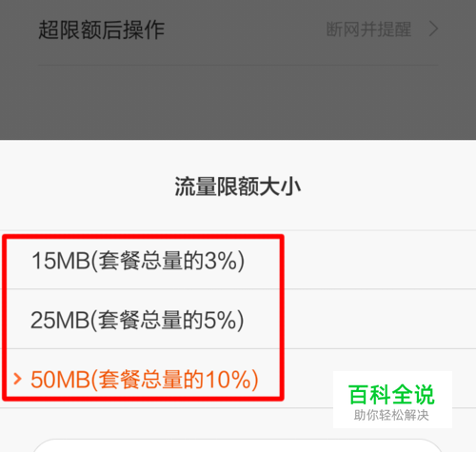Screen dimensions: 476x452
Task: Open the chevron arrow beside 断网并提醒
Action: click(x=433, y=29)
